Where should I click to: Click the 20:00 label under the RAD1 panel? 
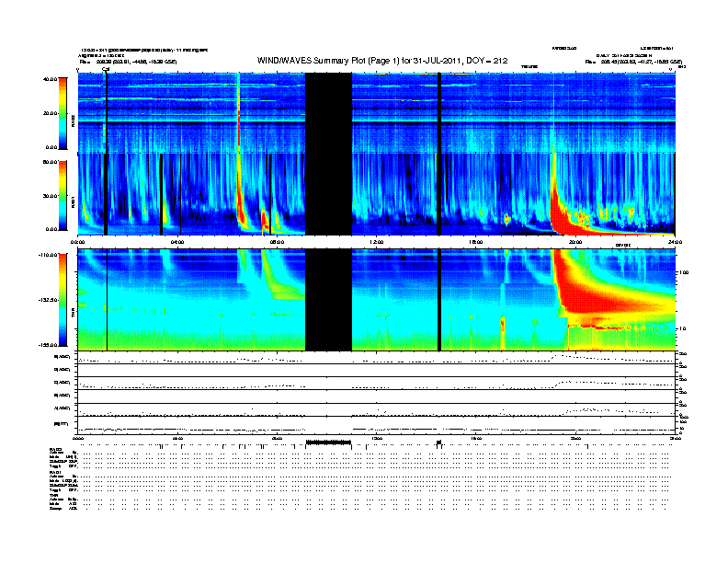575,242
